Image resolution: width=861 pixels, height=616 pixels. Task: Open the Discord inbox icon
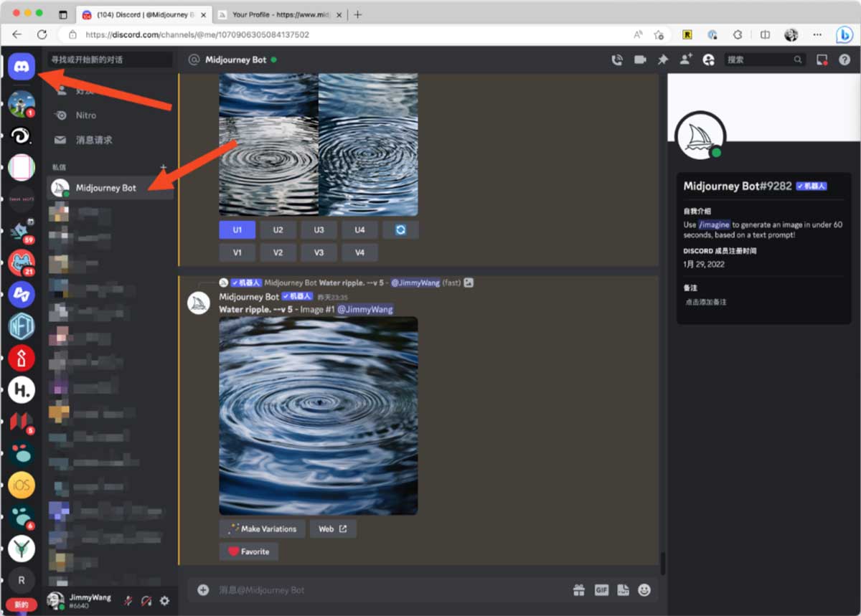(822, 60)
